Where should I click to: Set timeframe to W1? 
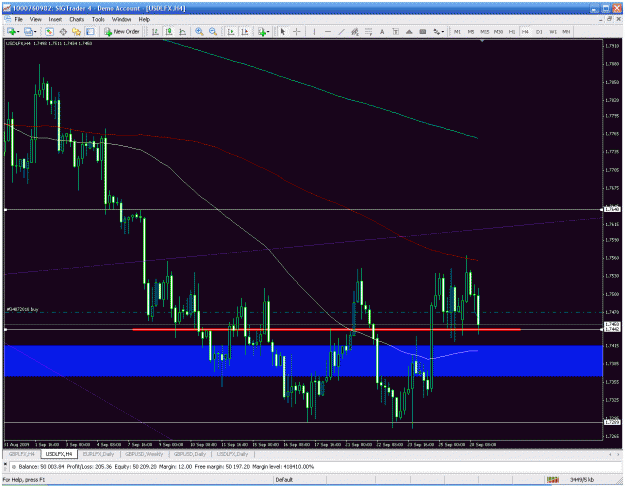553,31
